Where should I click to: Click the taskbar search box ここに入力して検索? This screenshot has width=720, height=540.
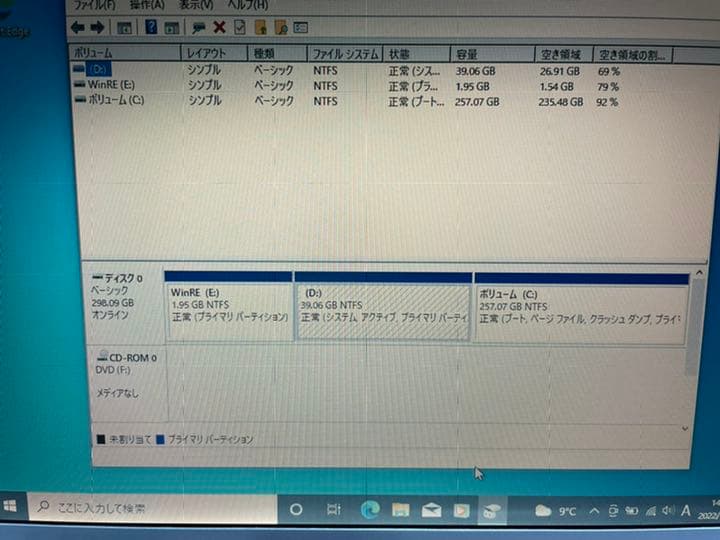(x=152, y=508)
